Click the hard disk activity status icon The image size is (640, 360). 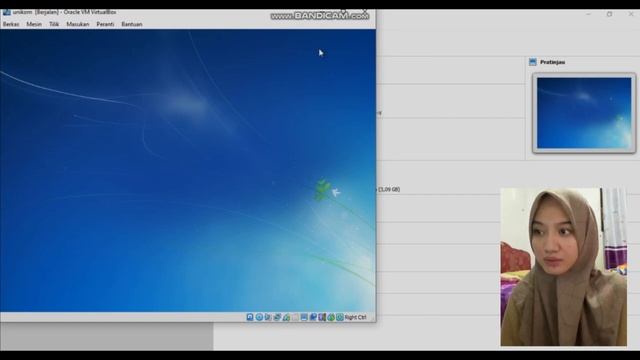(x=250, y=317)
